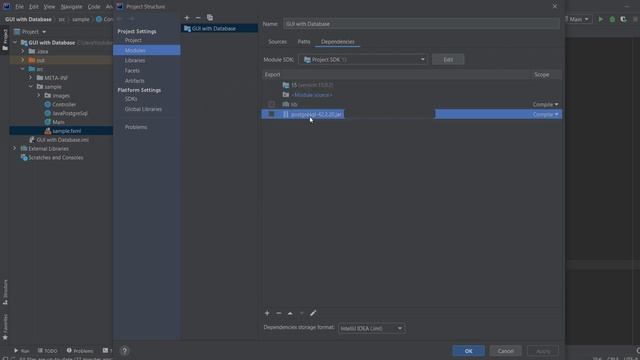Collapse the sample folder
The height and width of the screenshot is (360, 640).
[x=31, y=87]
